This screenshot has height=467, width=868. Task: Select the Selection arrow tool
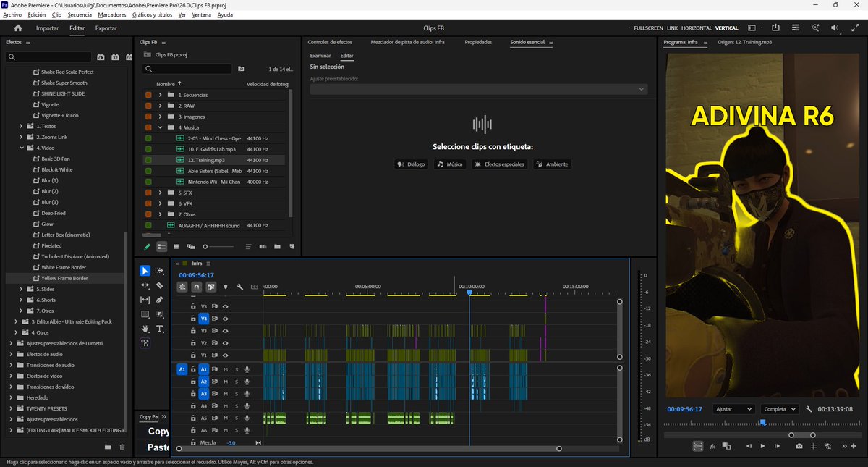click(145, 271)
